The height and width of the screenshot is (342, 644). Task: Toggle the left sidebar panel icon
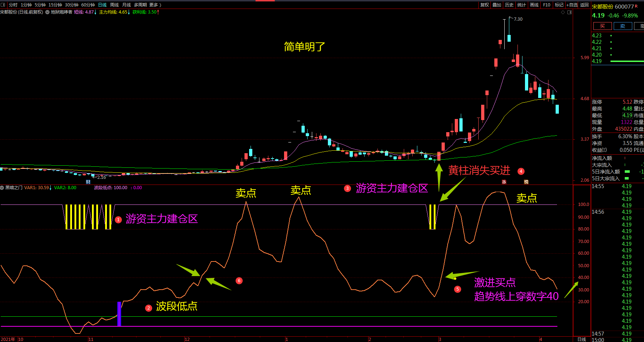click(3, 5)
